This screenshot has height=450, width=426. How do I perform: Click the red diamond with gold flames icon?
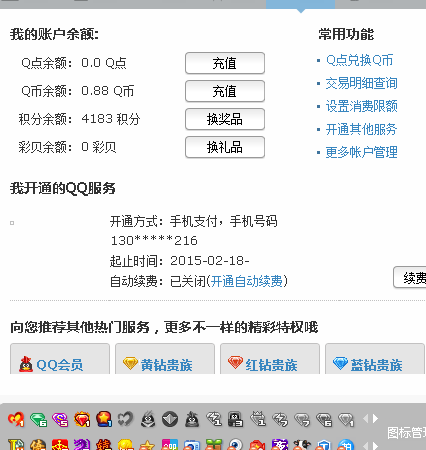pyautogui.click(x=82, y=419)
